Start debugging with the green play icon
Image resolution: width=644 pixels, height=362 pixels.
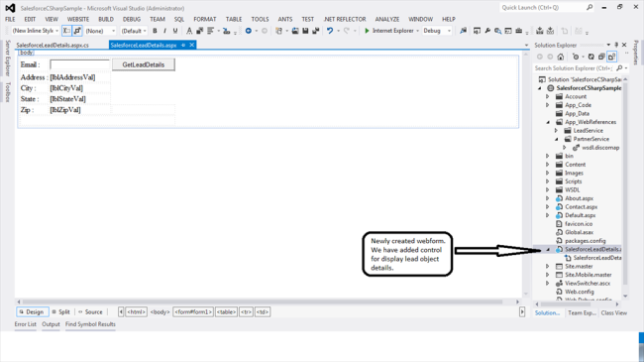click(367, 31)
